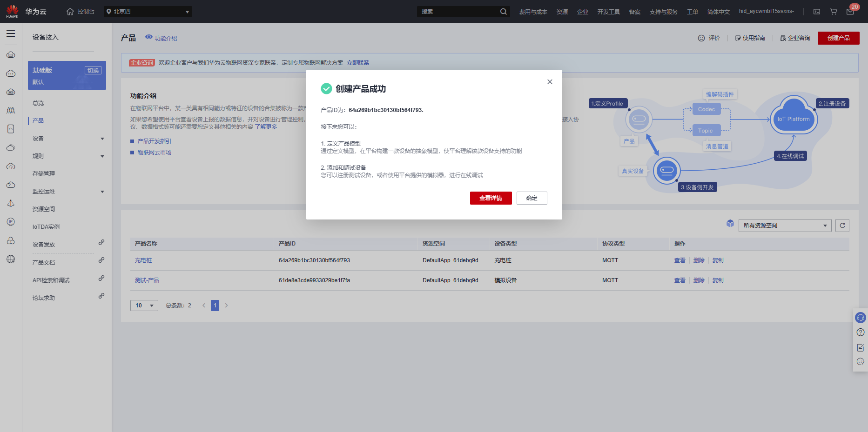Screen dimensions: 868x432
Task: Open external link icon beside 产品文档
Action: [101, 260]
